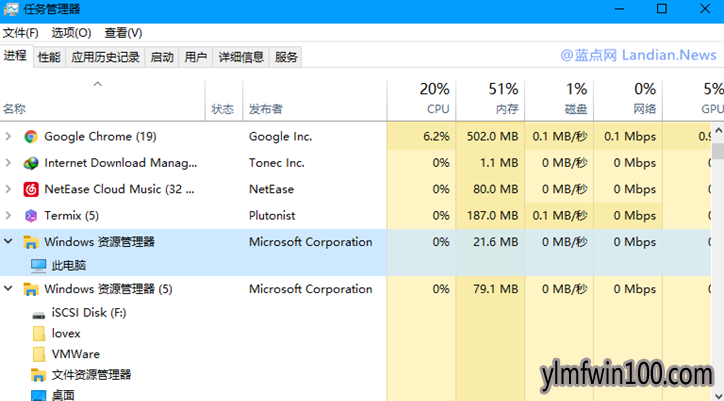Collapse the selected Windows 资源管理器 group
This screenshot has width=724, height=401.
pos(8,241)
